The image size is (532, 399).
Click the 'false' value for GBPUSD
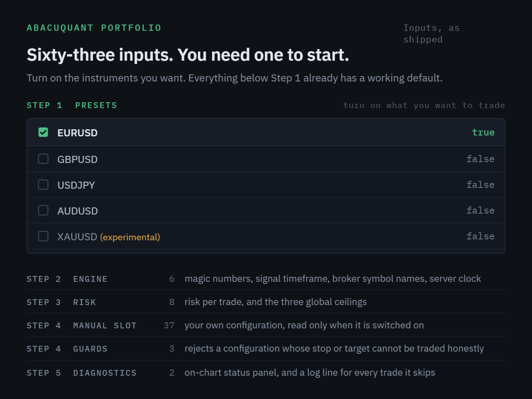coord(480,159)
